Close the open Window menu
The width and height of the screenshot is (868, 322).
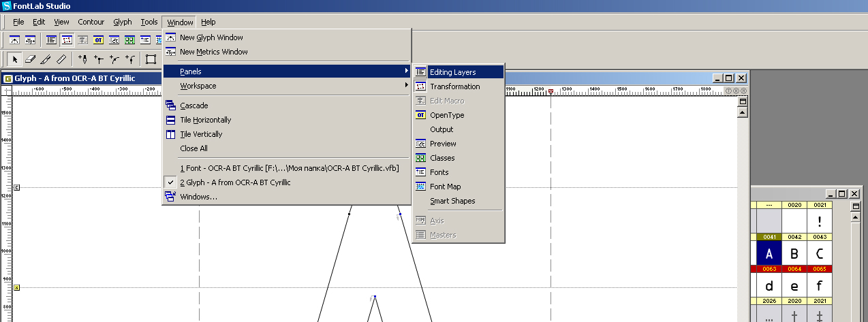click(x=180, y=22)
